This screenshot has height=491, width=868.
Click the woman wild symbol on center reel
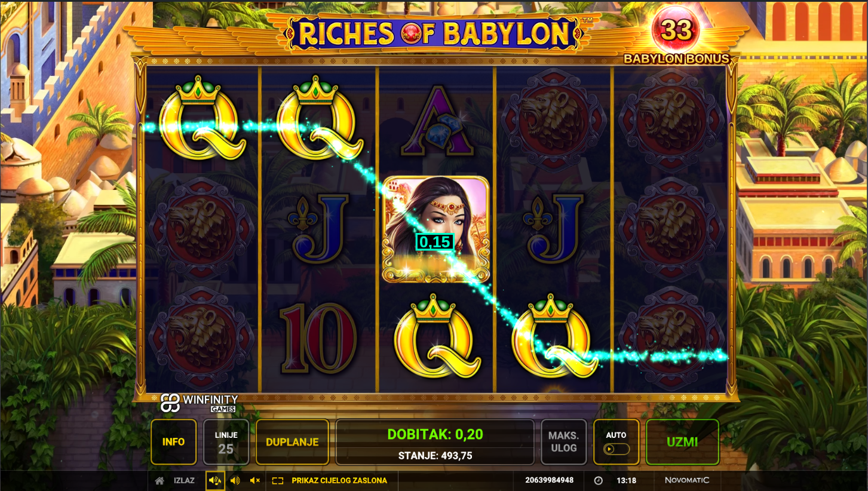coord(435,229)
